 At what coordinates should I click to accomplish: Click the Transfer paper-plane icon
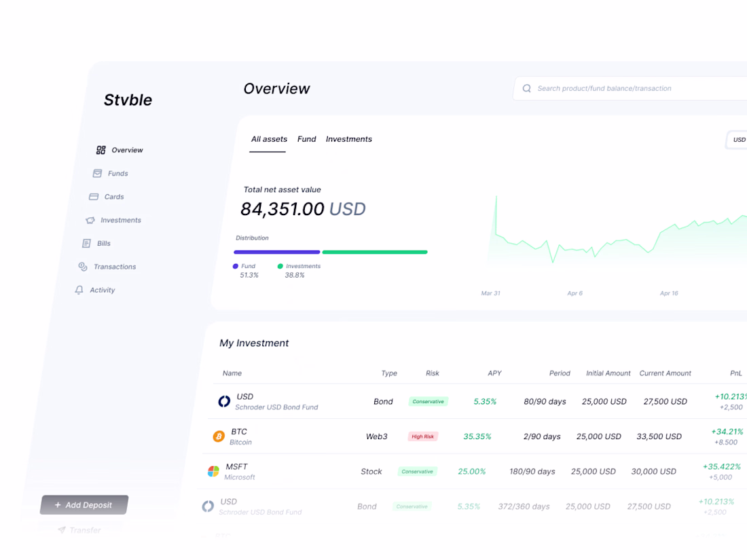click(61, 530)
